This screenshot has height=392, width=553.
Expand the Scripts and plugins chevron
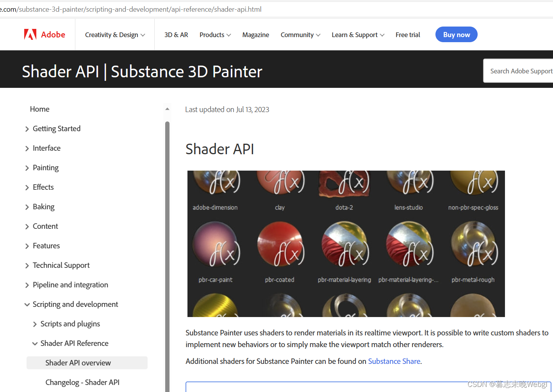pos(35,324)
